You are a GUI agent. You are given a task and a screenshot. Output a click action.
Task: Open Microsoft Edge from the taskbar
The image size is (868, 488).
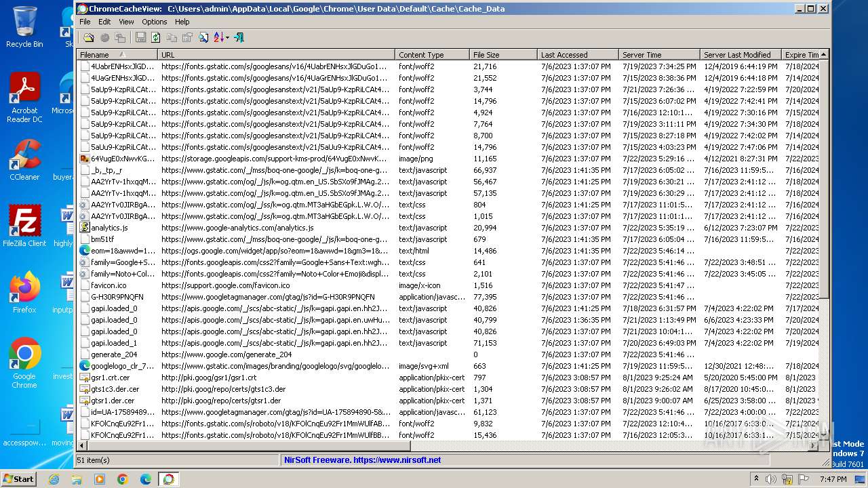[x=146, y=479]
